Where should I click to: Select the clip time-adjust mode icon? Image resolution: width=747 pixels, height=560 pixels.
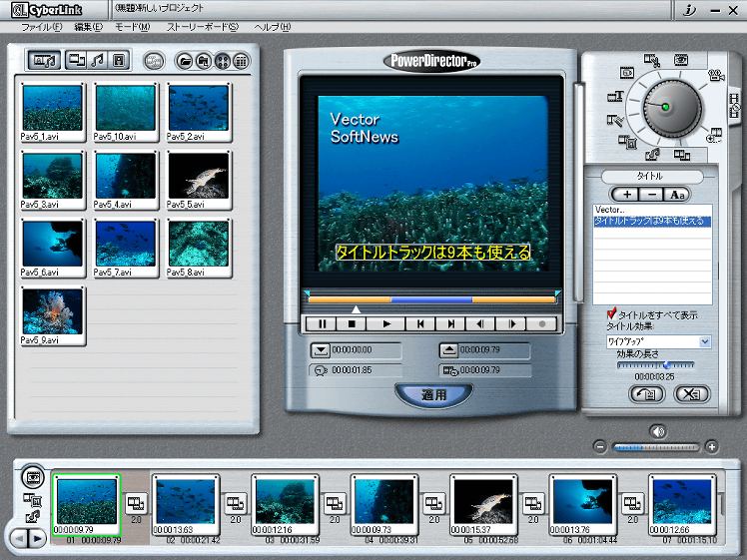click(x=715, y=135)
